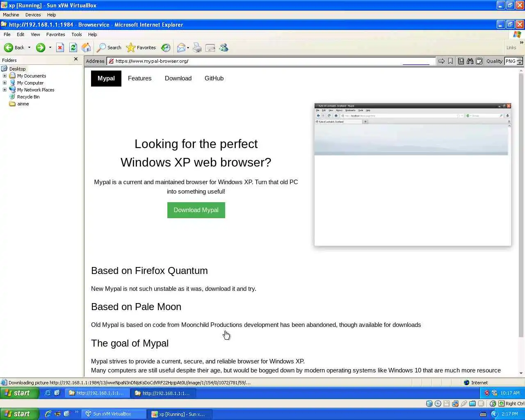Click the guest XP Start button

point(19,393)
